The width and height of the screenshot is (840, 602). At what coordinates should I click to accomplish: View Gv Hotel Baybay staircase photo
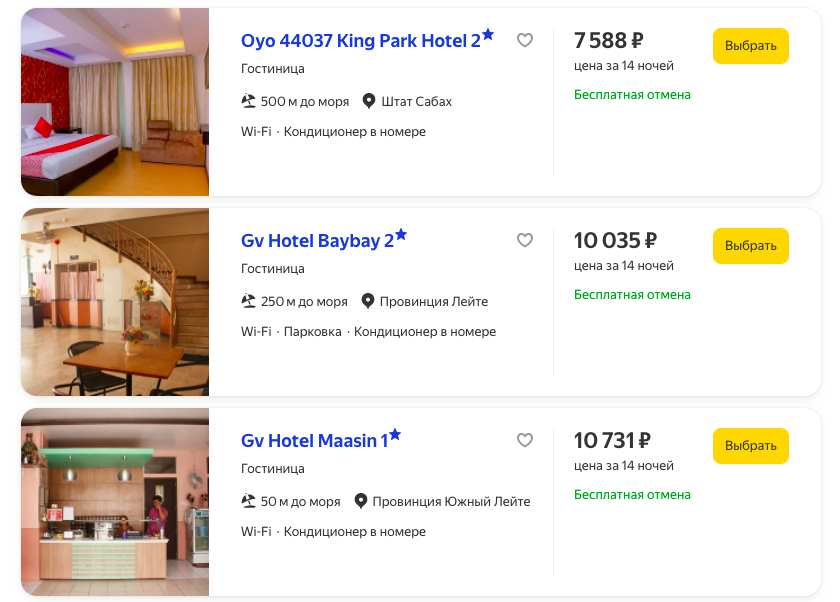(x=115, y=302)
